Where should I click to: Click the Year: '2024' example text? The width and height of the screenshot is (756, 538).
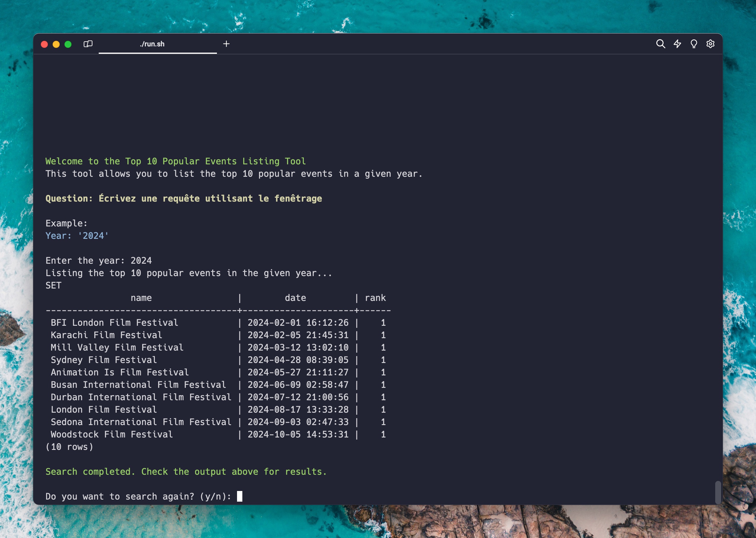77,236
